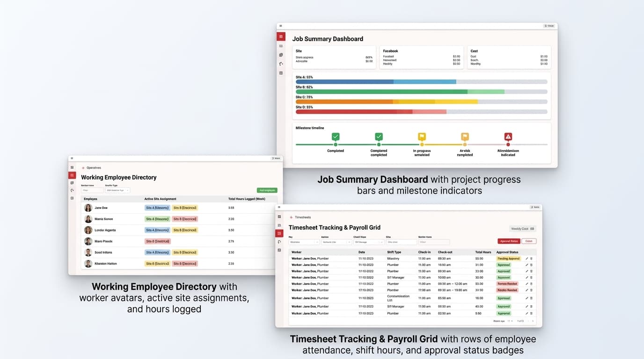Screen dimensions: 644x359
Task: Sort by Shift Type column header
Action: pyautogui.click(x=394, y=252)
